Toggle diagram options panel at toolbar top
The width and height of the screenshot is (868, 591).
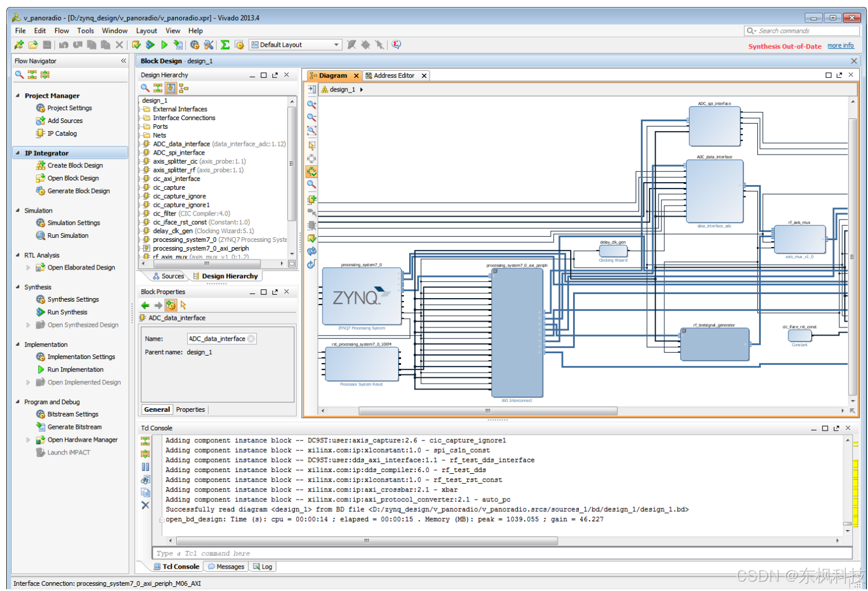click(x=311, y=90)
